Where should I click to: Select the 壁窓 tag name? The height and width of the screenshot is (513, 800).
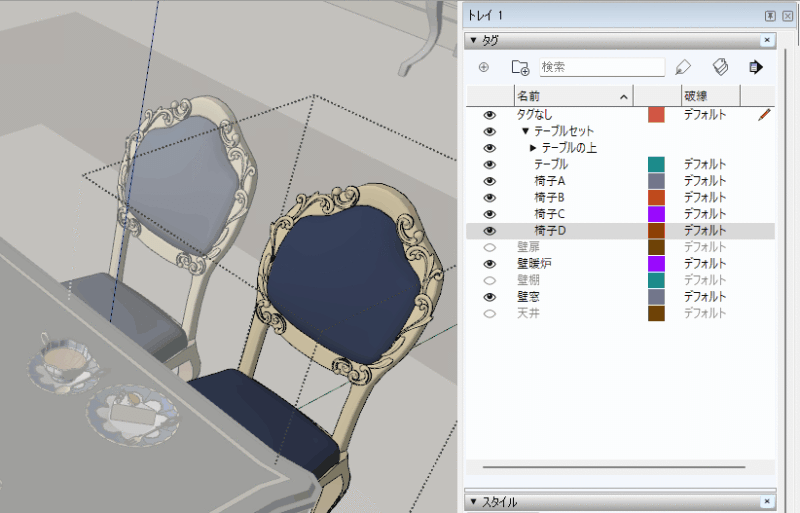point(529,297)
